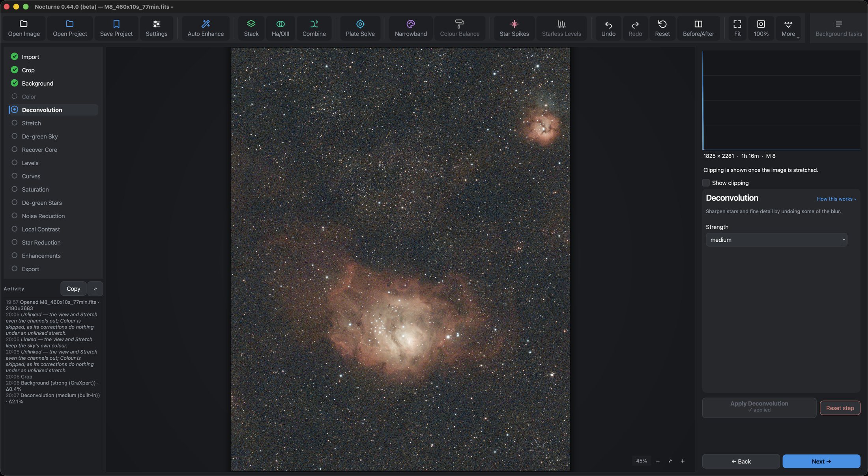
Task: Click Next to continue workflow
Action: (821, 461)
